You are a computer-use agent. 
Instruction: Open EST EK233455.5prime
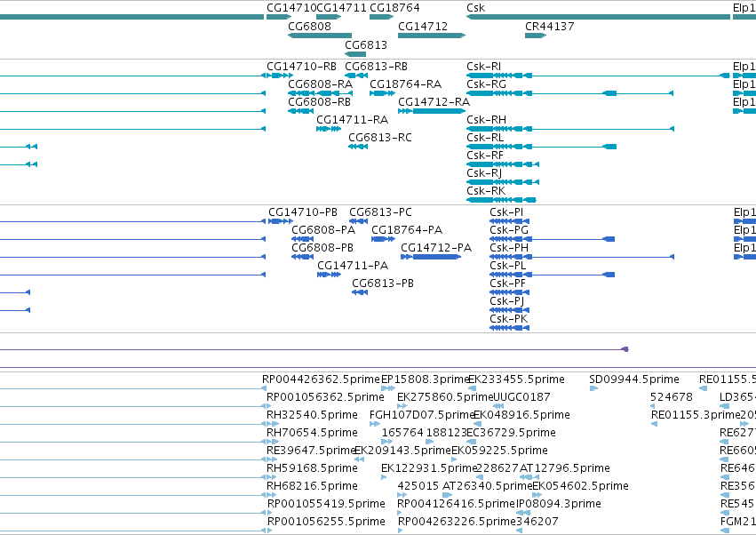tap(516, 379)
